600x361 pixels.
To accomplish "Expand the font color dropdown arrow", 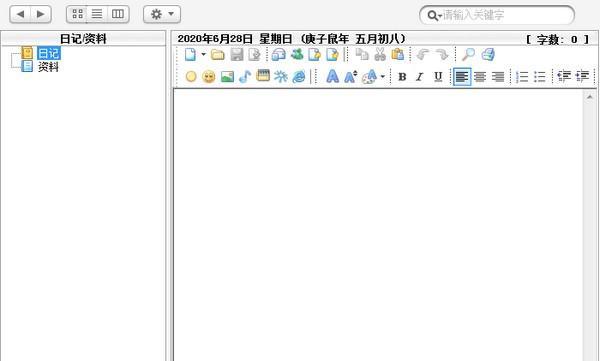I will coord(382,77).
